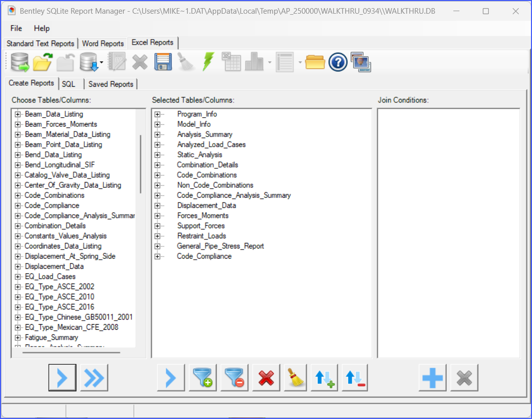
Task: Click the Excel spreadsheet export icon
Action: (231, 62)
